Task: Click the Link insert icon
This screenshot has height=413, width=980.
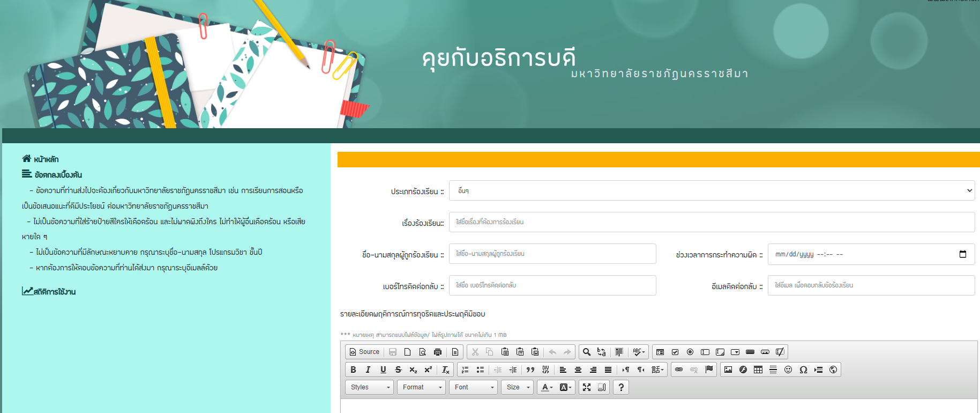Action: pyautogui.click(x=679, y=370)
